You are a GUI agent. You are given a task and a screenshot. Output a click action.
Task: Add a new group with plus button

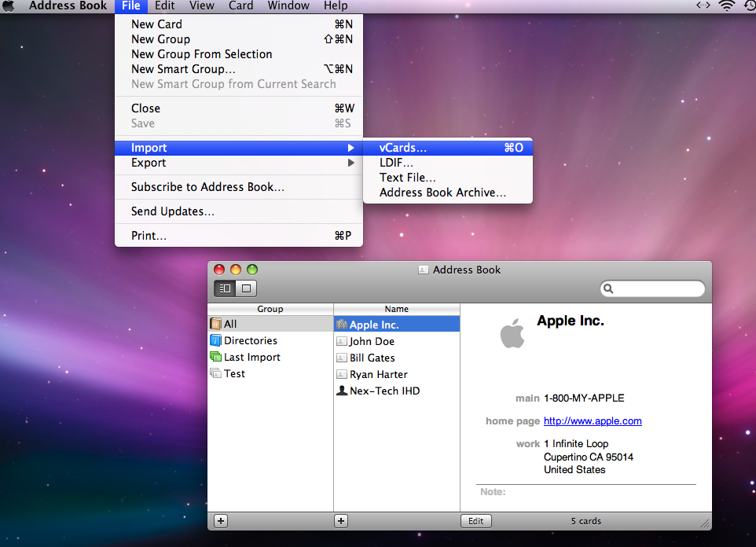(221, 521)
